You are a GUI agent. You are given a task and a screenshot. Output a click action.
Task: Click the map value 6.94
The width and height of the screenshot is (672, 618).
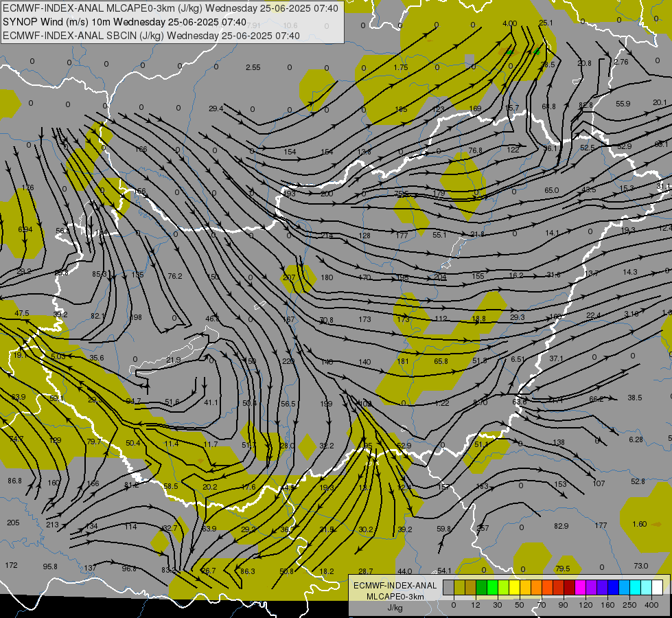(x=25, y=229)
